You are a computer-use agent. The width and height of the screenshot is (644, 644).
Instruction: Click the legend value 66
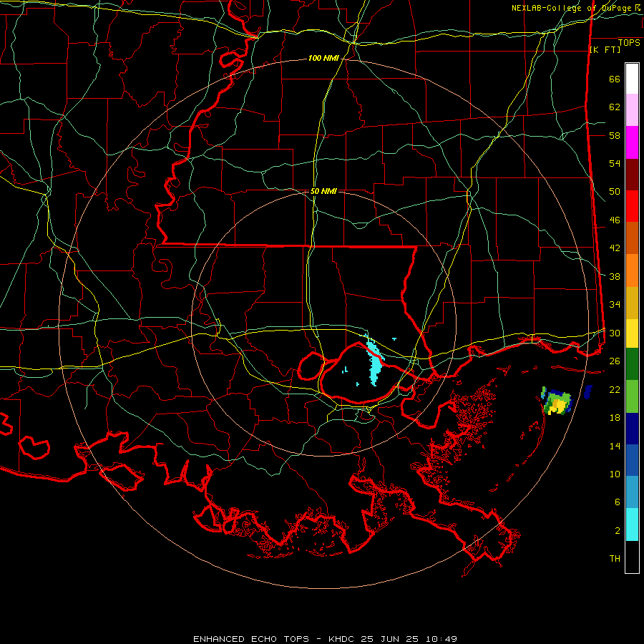pyautogui.click(x=615, y=79)
